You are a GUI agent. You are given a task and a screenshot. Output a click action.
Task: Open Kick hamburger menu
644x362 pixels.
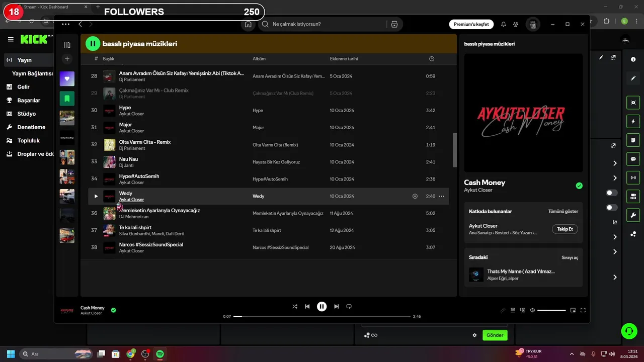pyautogui.click(x=10, y=39)
